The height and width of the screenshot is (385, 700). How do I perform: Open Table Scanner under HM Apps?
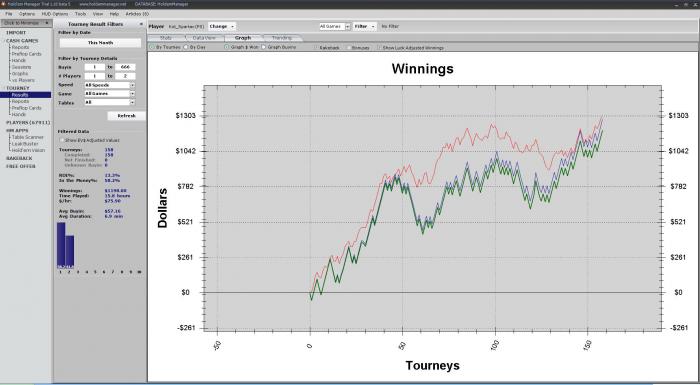click(x=27, y=137)
